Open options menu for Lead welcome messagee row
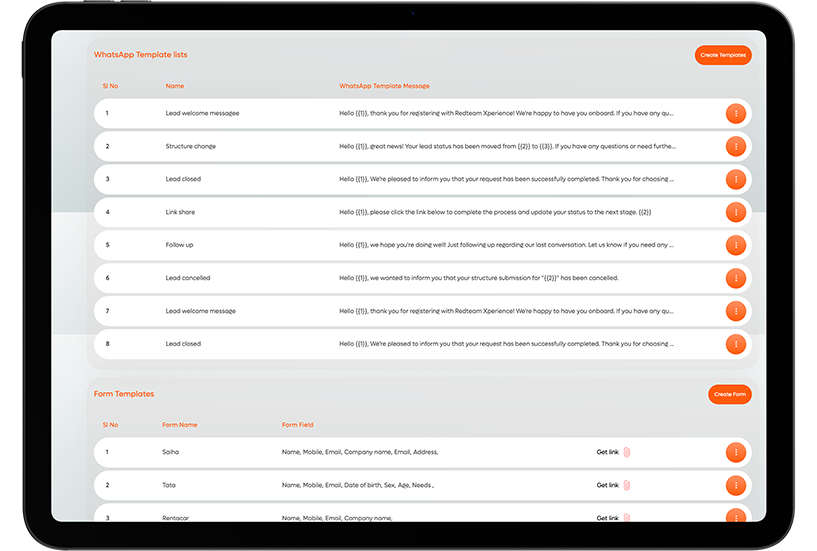 click(736, 113)
